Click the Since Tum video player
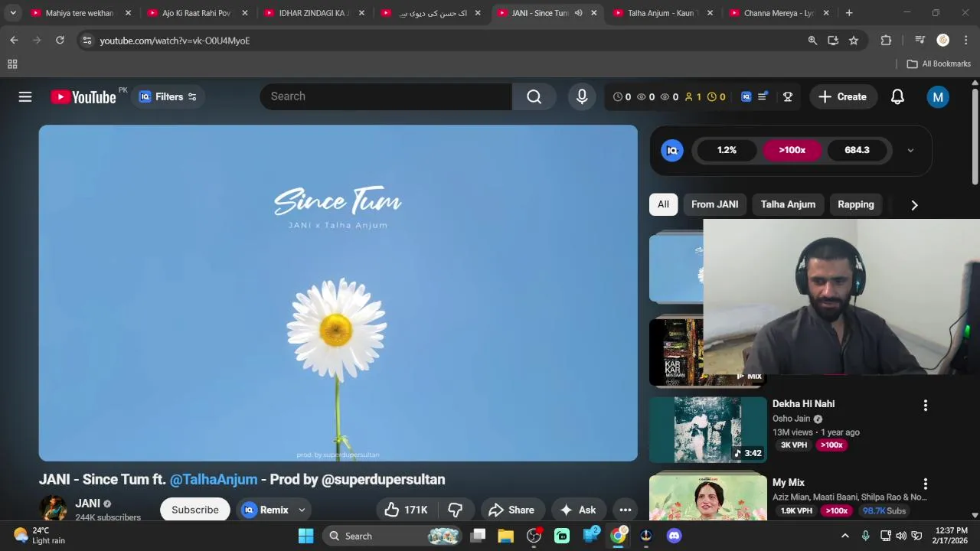980x551 pixels. tap(338, 293)
